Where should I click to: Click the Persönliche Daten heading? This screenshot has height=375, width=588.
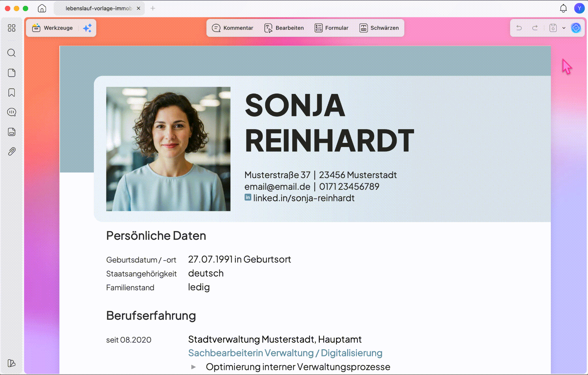point(156,236)
